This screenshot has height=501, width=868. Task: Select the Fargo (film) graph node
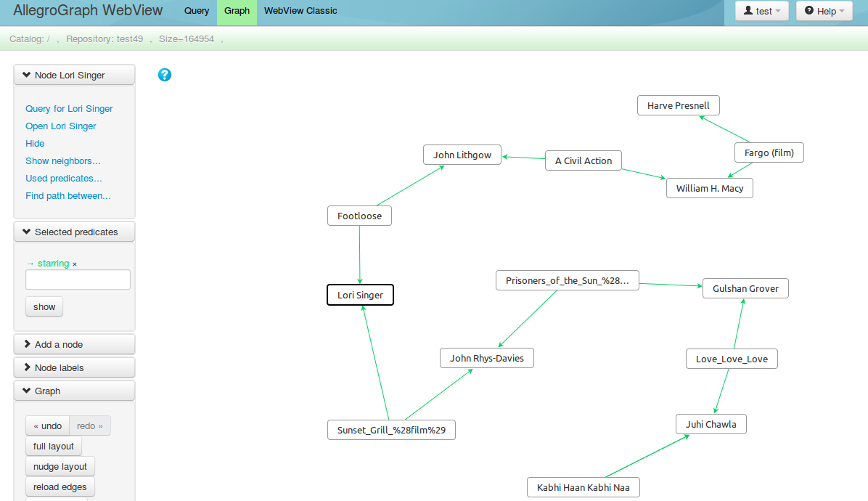[769, 153]
